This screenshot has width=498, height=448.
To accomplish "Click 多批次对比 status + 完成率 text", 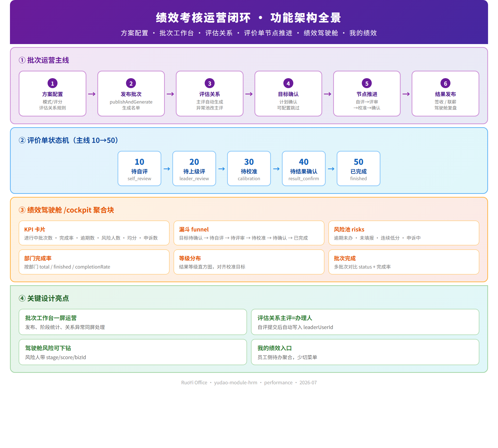I will point(362,267).
